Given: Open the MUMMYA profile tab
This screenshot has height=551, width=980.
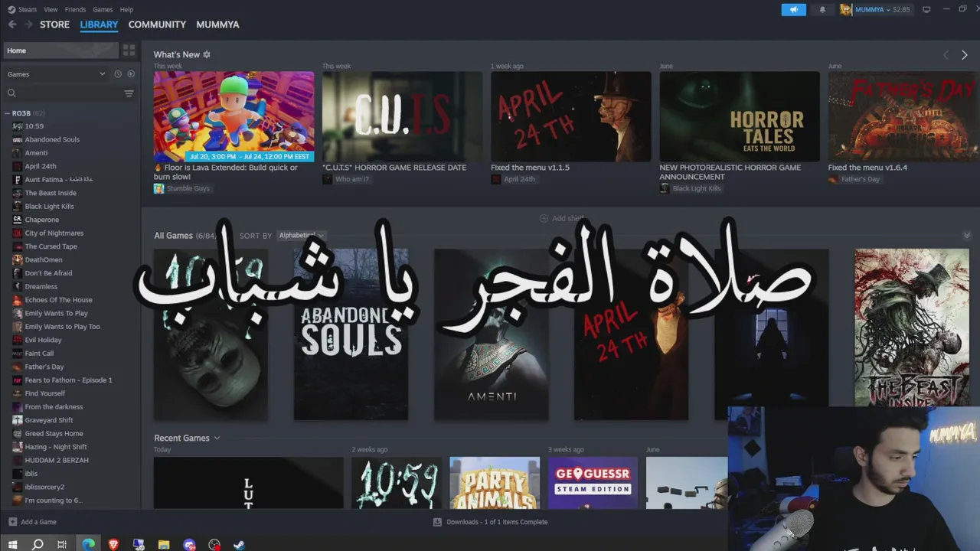Looking at the screenshot, I should [217, 24].
